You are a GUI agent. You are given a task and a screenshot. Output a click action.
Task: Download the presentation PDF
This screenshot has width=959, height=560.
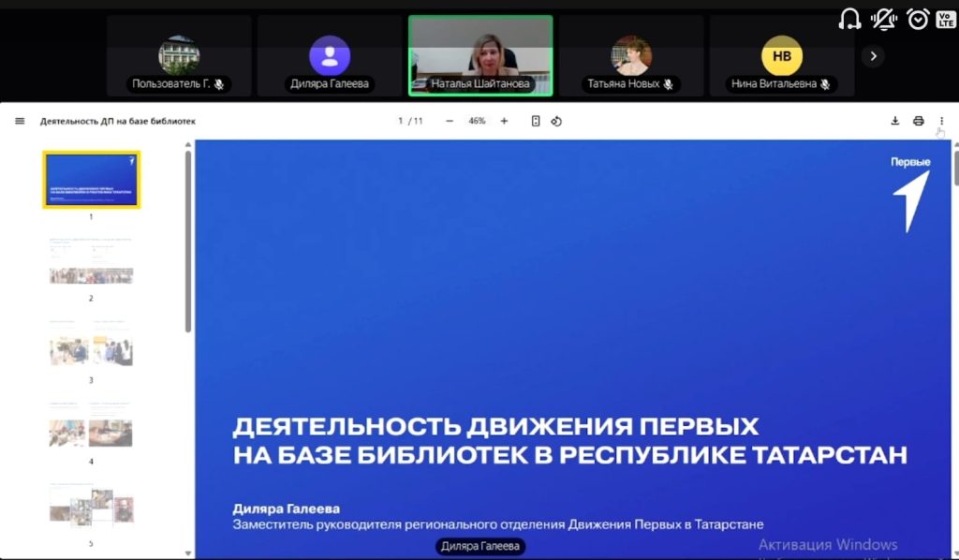[894, 121]
